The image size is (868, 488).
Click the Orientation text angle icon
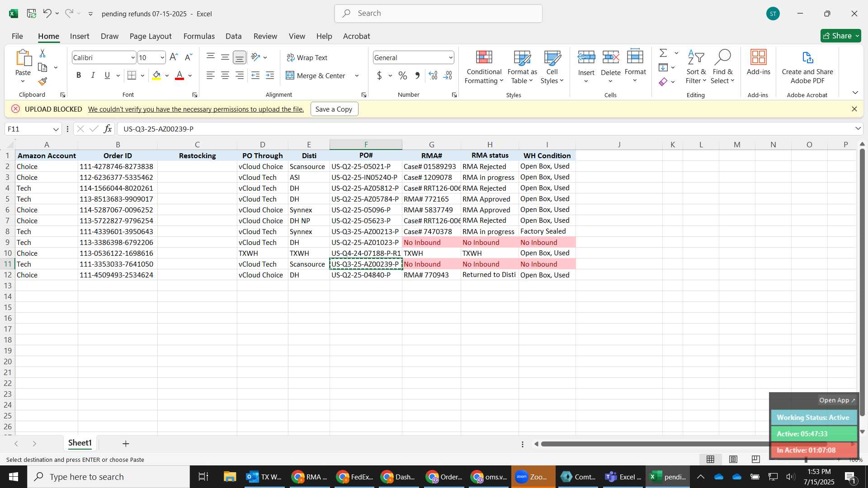(255, 57)
